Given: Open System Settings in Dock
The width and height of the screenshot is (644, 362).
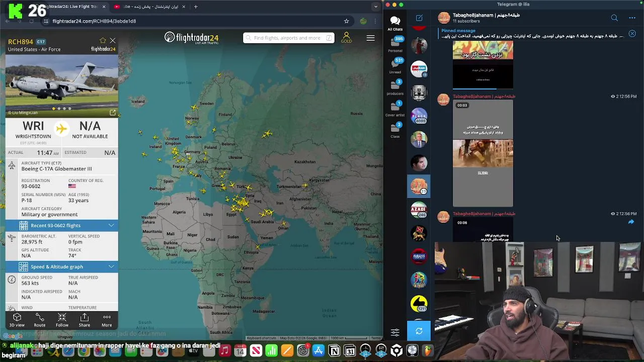Looking at the screenshot, I should 303,350.
